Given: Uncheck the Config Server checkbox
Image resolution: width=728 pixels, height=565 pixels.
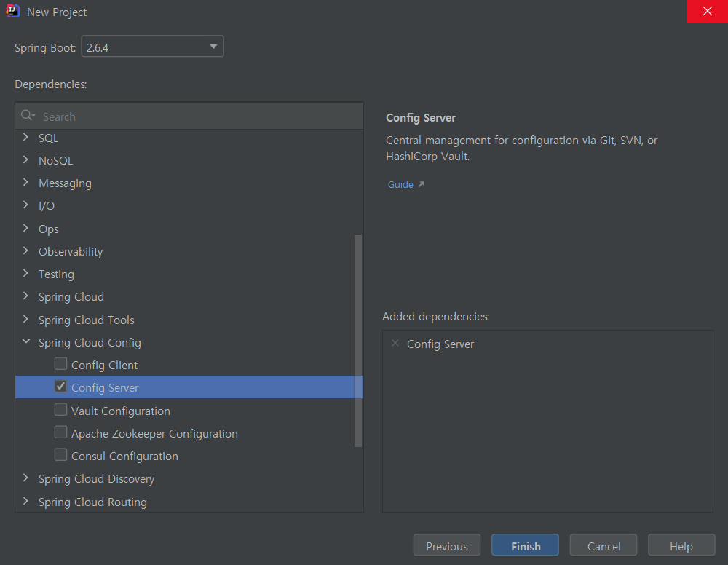Looking at the screenshot, I should (x=61, y=387).
